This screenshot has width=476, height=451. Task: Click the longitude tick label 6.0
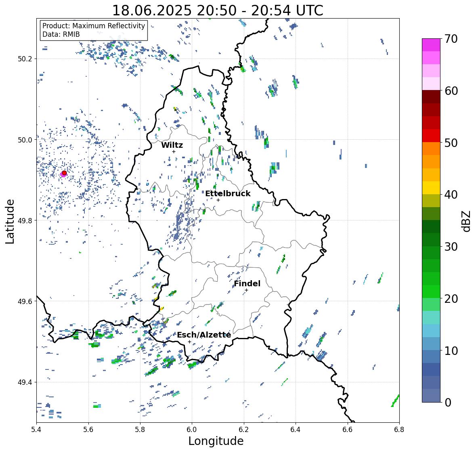coord(192,429)
